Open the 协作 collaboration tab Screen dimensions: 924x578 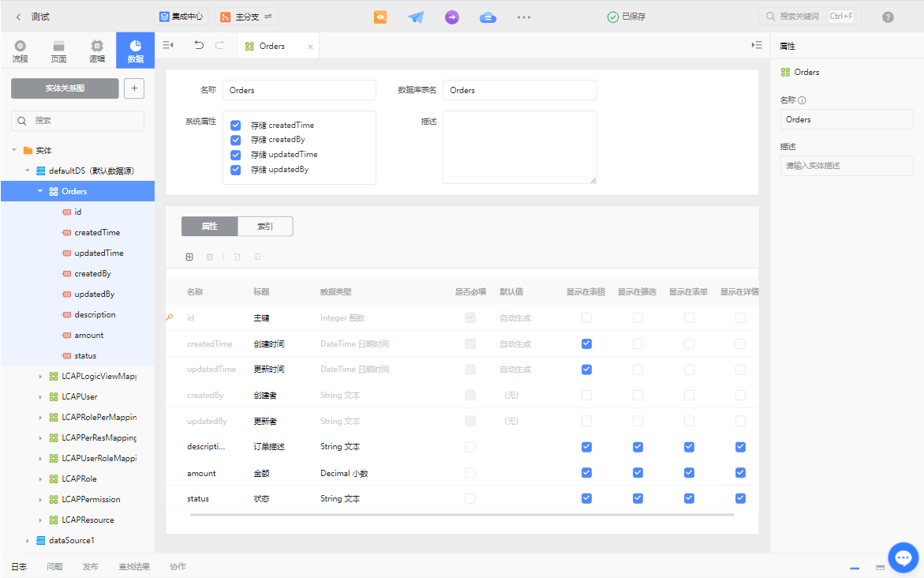click(178, 567)
